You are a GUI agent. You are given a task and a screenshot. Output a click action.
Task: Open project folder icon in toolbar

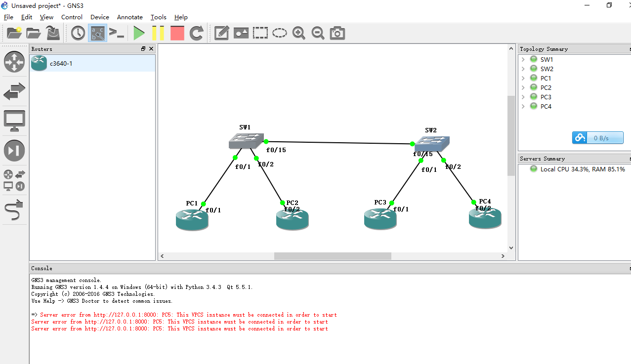(x=33, y=33)
